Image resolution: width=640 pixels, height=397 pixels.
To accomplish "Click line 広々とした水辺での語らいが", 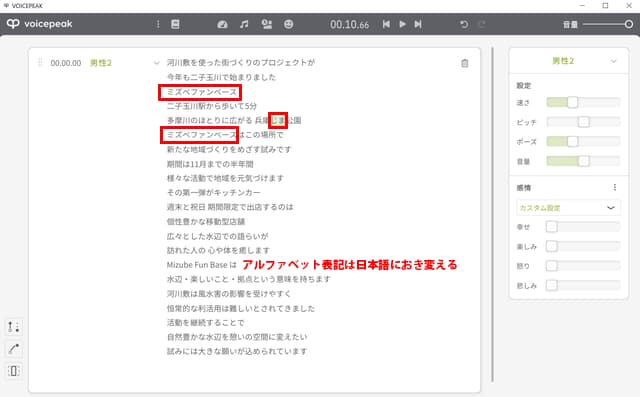I will [218, 236].
